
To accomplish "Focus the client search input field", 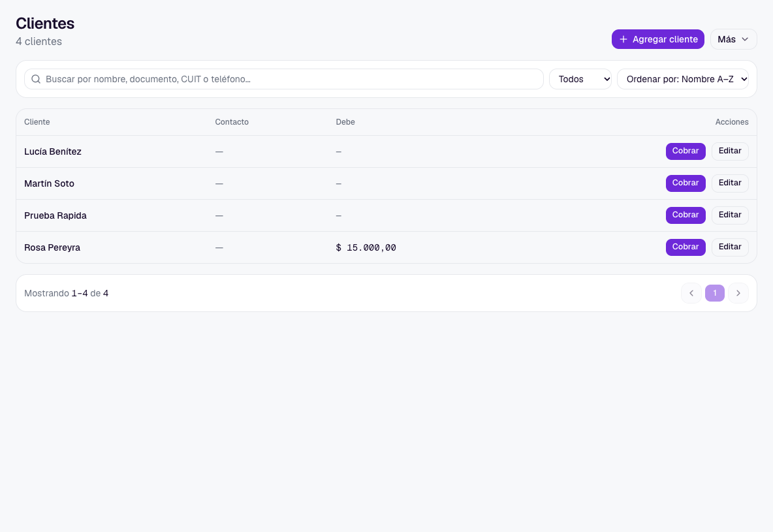I will 283,79.
